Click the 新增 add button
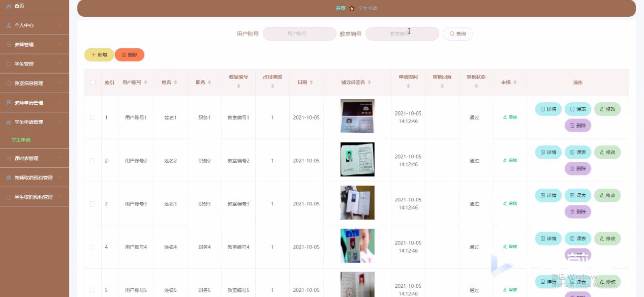 click(99, 54)
